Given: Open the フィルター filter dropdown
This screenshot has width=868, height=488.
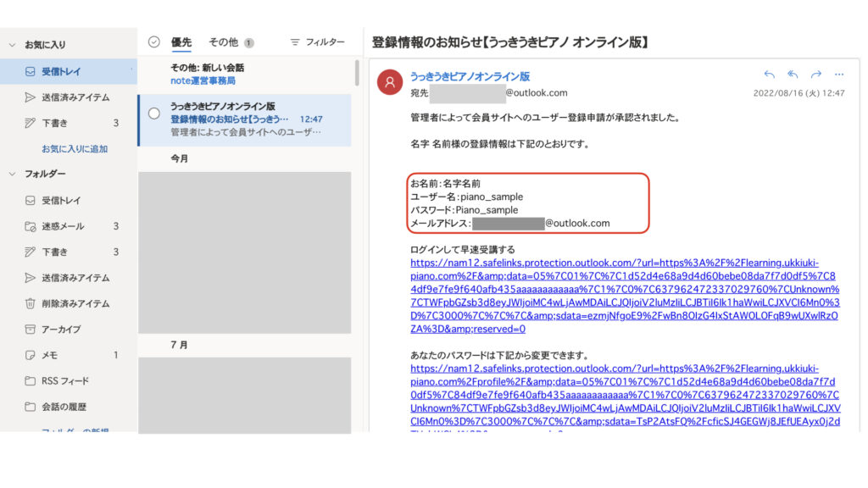Looking at the screenshot, I should 317,42.
